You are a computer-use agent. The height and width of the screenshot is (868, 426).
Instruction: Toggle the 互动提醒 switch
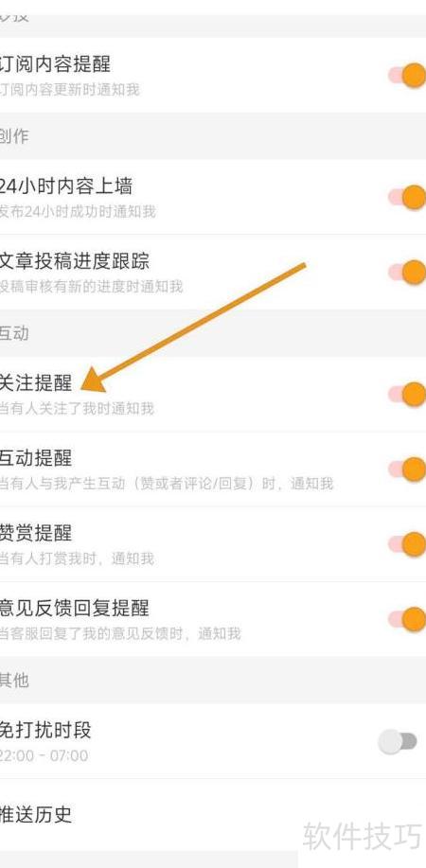coord(407,469)
